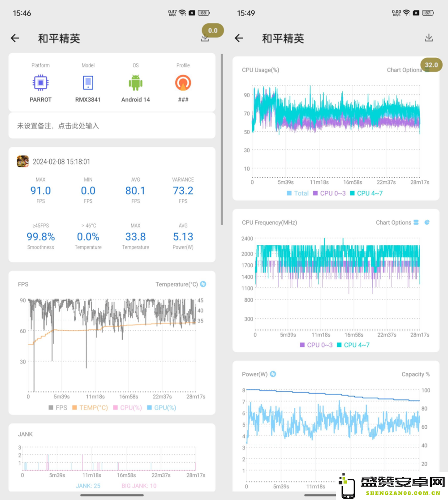Tap the Android 14 robot icon
The image size is (448, 500).
(136, 83)
